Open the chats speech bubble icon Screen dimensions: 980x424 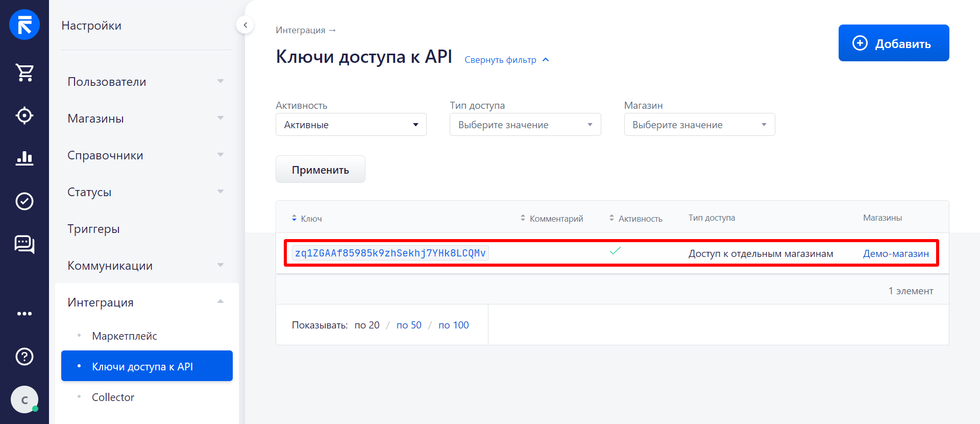pyautogui.click(x=24, y=244)
